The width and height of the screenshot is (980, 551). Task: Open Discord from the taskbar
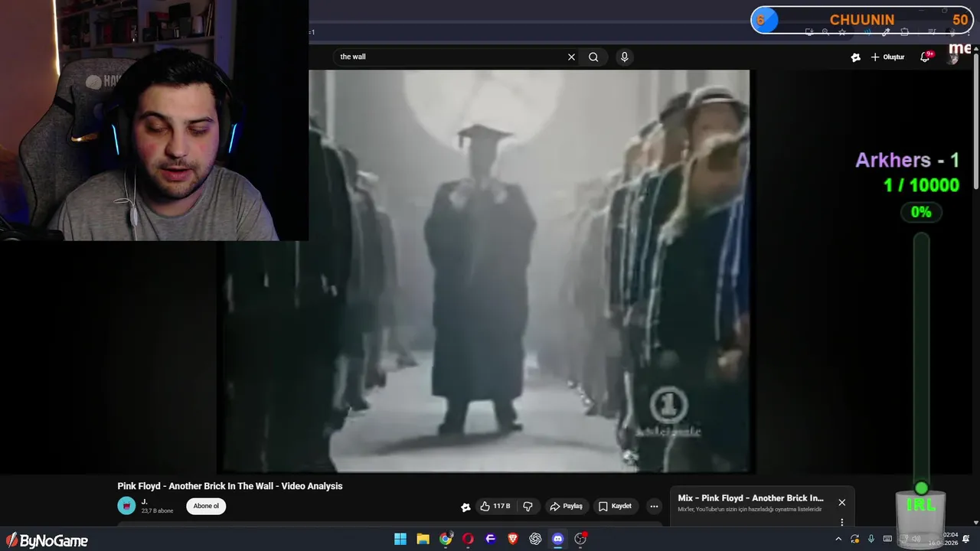pyautogui.click(x=558, y=539)
